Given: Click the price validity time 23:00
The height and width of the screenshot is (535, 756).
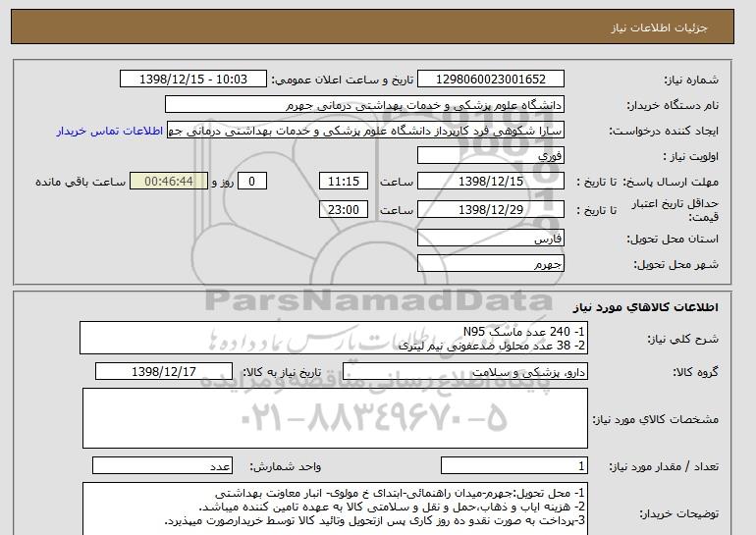Looking at the screenshot, I should pyautogui.click(x=344, y=210).
